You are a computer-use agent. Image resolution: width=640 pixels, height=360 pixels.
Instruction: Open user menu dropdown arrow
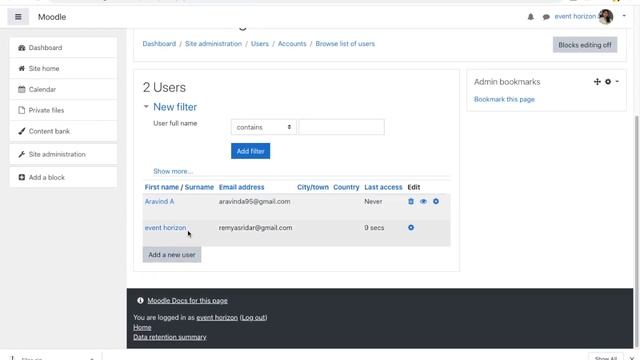tap(624, 16)
